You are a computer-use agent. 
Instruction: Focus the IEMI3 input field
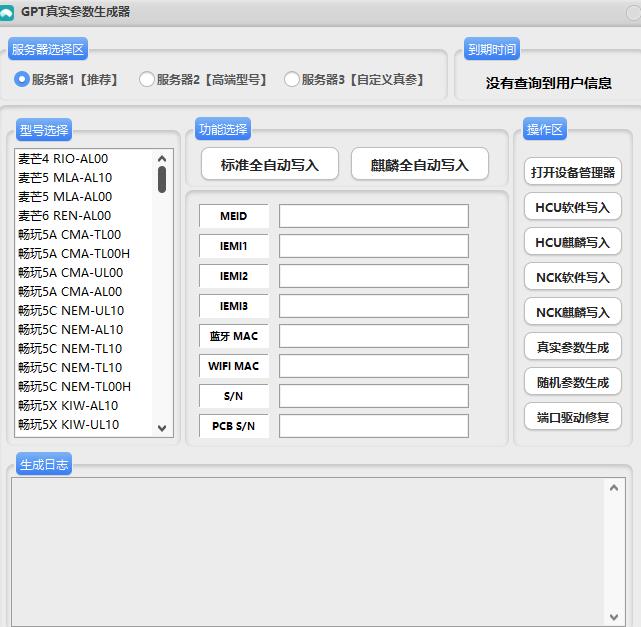(374, 306)
